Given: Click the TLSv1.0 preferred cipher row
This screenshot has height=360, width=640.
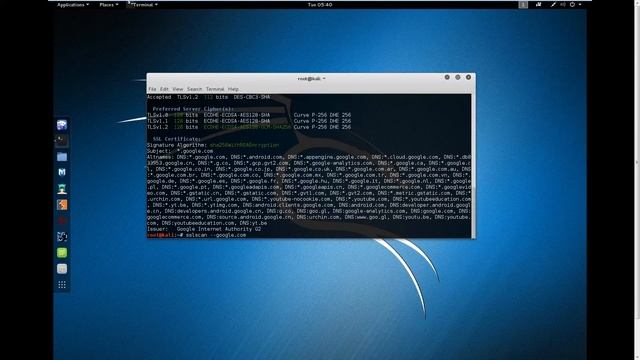Looking at the screenshot, I should pos(249,115).
